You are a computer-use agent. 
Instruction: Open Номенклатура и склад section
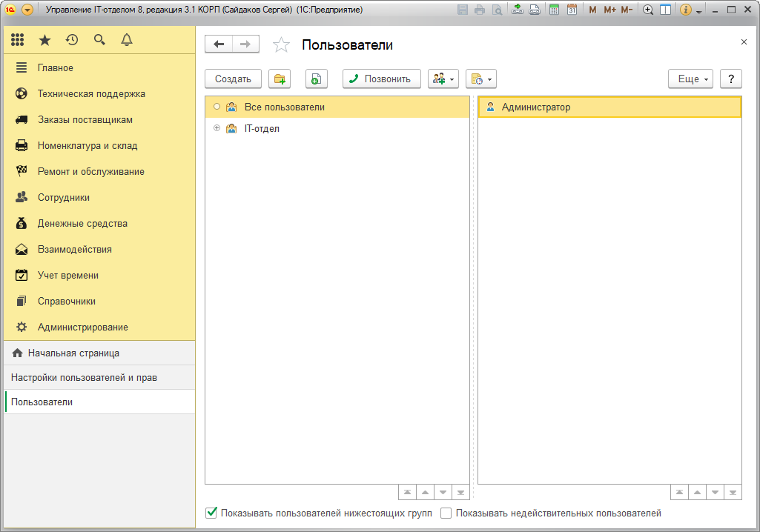click(99, 145)
